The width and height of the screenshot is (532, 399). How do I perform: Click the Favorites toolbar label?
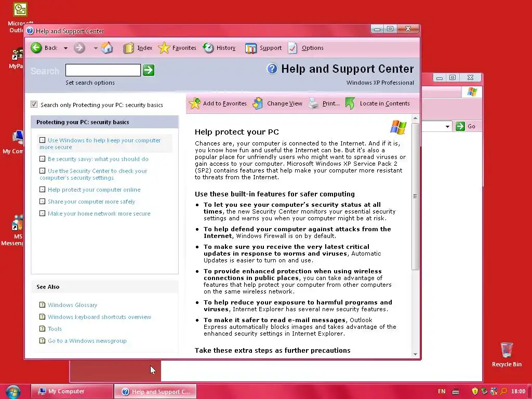coord(184,48)
